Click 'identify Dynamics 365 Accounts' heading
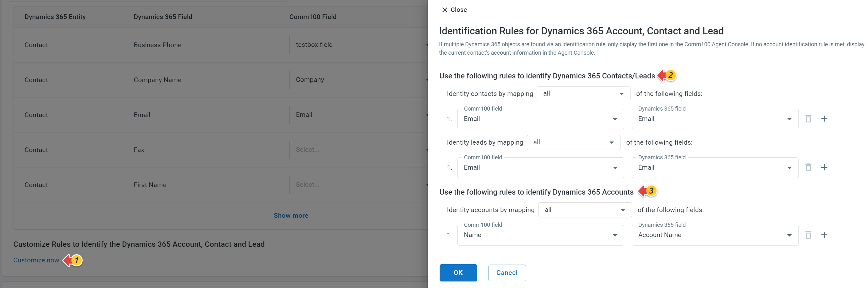This screenshot has height=288, width=868. [536, 192]
